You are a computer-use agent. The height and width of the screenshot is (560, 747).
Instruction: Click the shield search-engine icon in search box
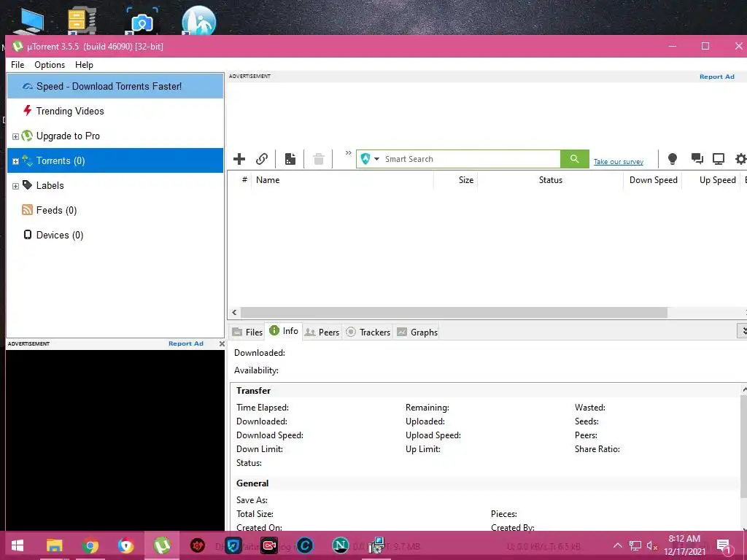click(365, 159)
